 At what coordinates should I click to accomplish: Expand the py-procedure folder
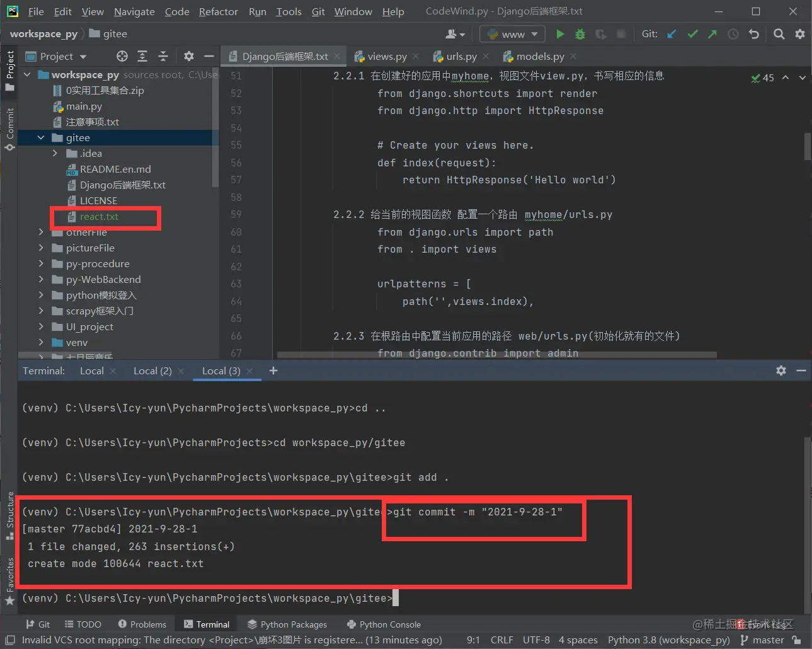click(41, 263)
